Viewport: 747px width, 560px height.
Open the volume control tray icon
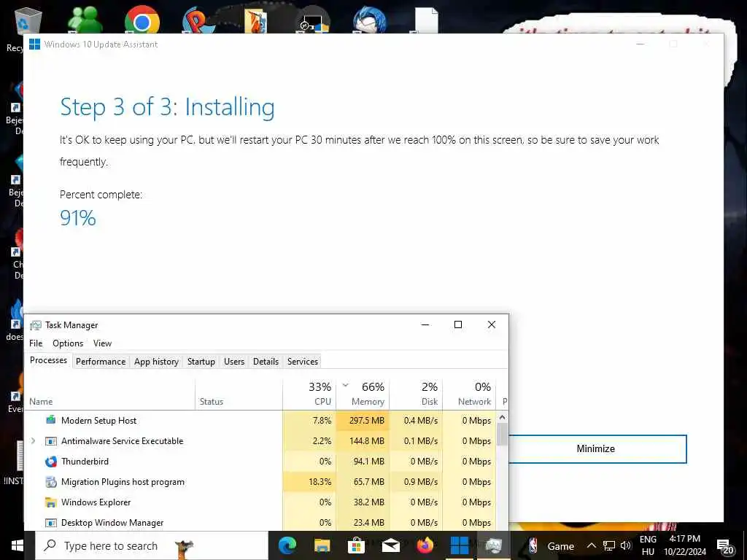tap(626, 545)
